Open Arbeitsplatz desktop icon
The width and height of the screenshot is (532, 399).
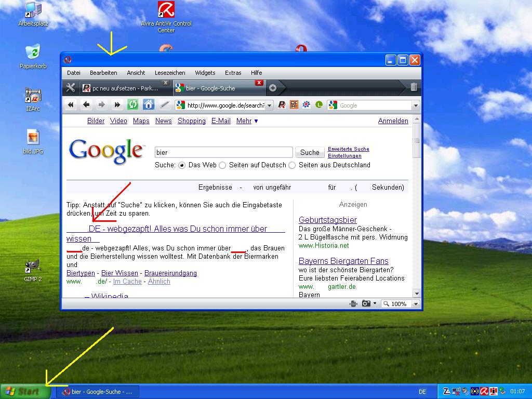click(x=33, y=15)
